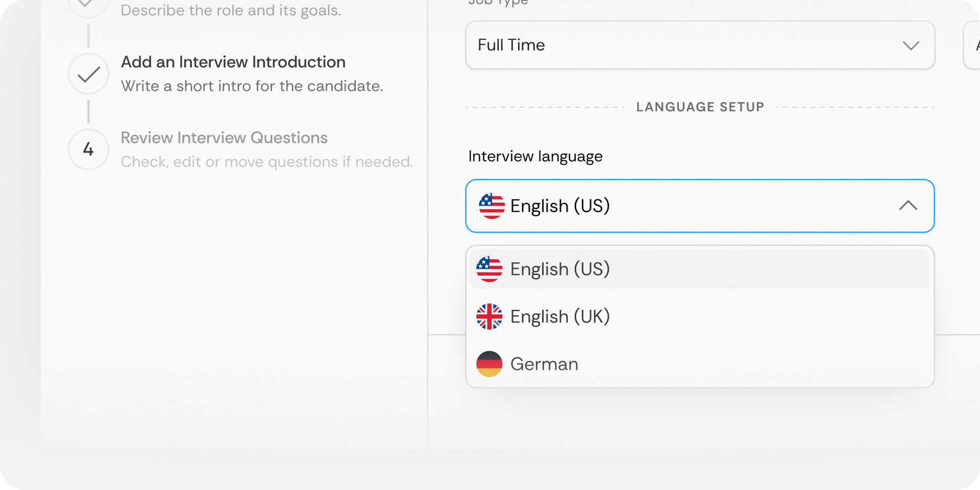Click the US flag icon in dropdown list

[x=489, y=269]
